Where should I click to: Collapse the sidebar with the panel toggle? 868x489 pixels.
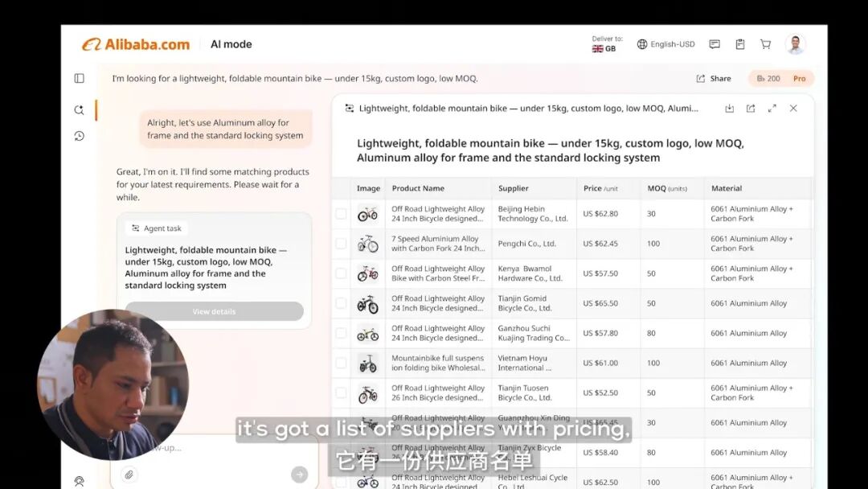click(78, 77)
